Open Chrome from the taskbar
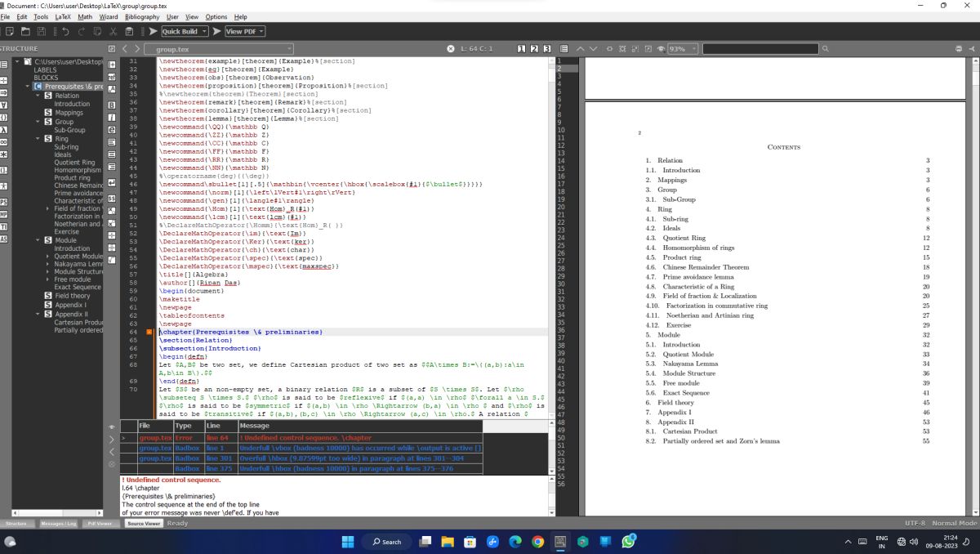Viewport: 980px width, 554px height. (x=537, y=541)
